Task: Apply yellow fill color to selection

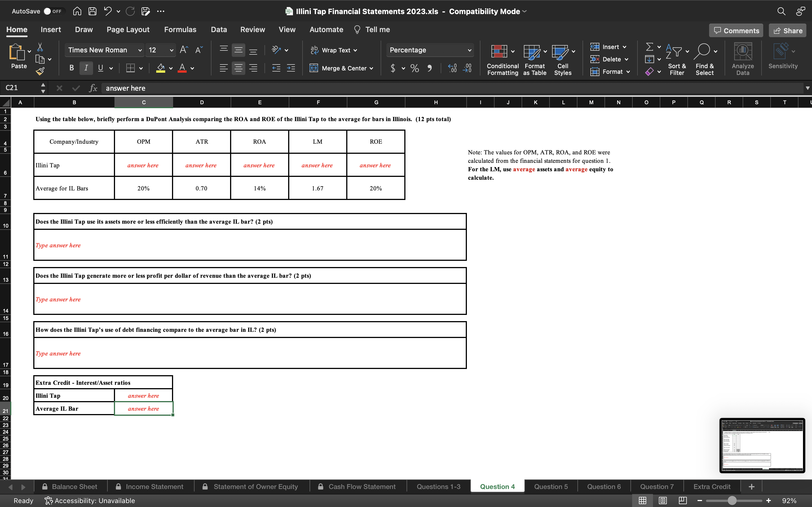Action: [x=161, y=68]
